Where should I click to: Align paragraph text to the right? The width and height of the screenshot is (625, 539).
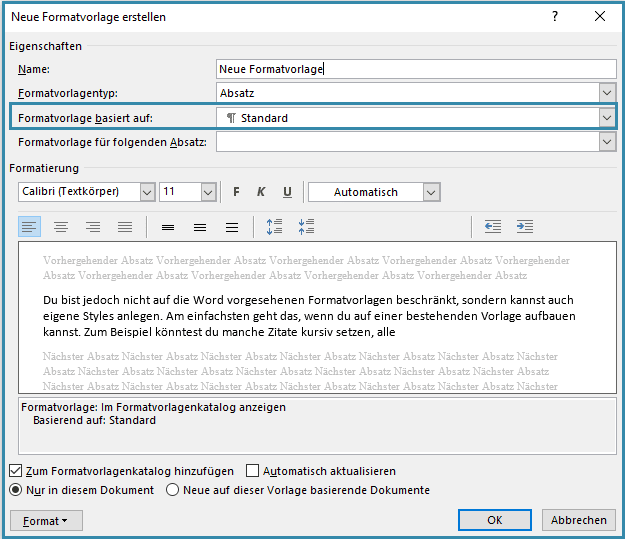[93, 227]
